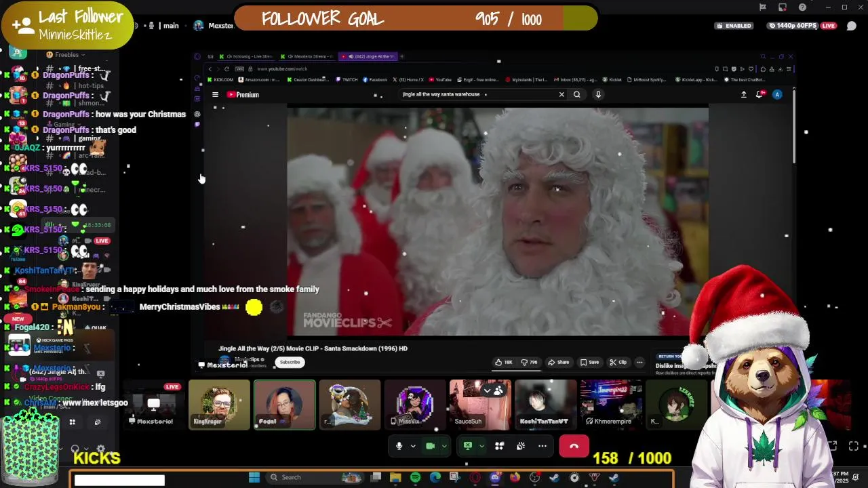Save the YouTube video to playlist
The height and width of the screenshot is (488, 868).
[589, 362]
